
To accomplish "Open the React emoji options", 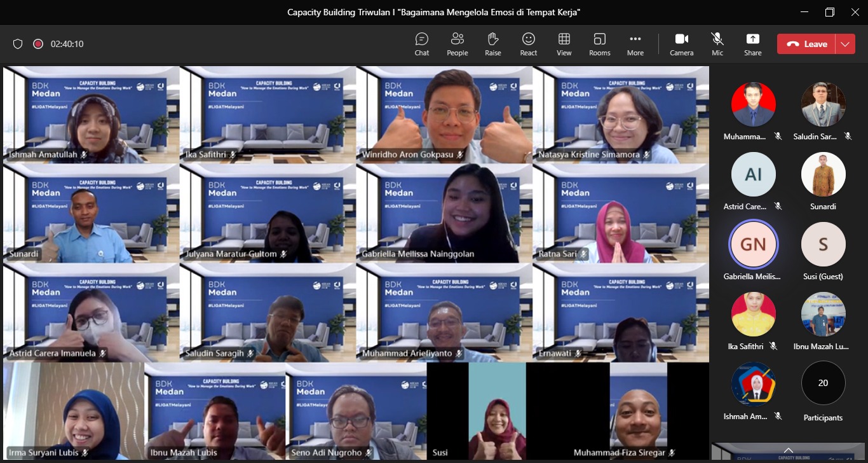I will (x=528, y=44).
